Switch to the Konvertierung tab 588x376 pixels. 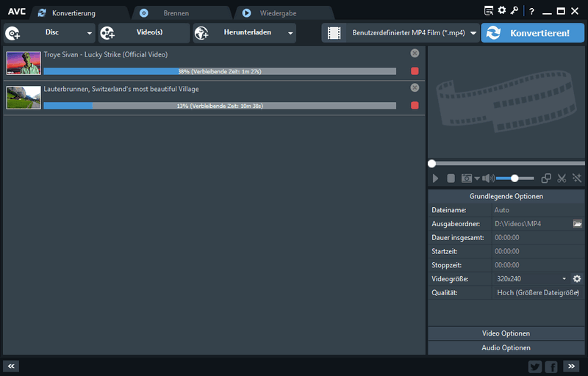(79, 13)
